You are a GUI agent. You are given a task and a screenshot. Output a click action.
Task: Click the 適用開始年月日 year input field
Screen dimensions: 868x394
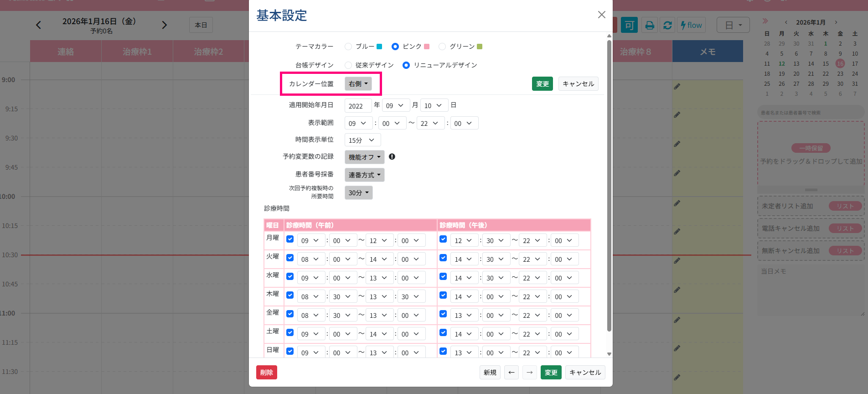358,106
